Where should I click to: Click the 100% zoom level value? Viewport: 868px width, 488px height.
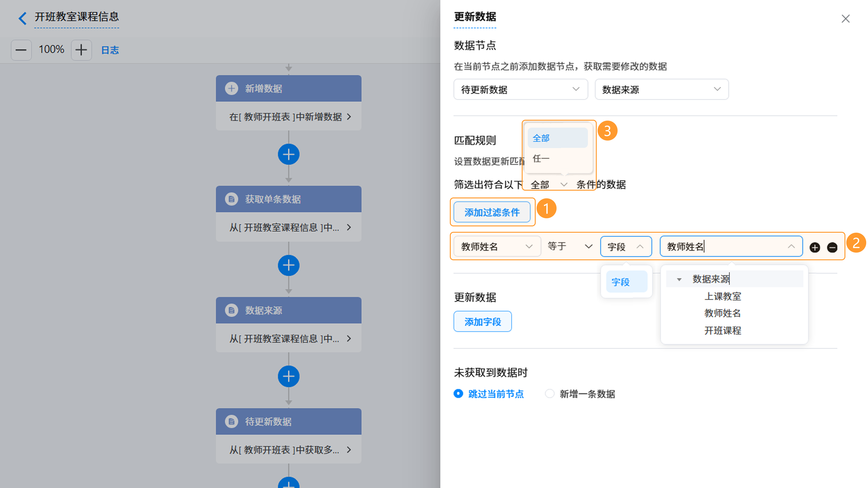51,49
